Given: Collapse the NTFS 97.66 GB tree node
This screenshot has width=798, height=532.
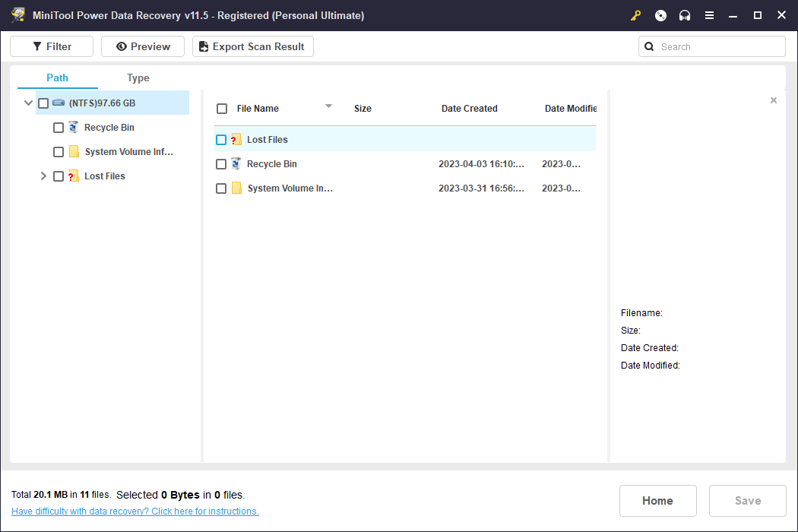Looking at the screenshot, I should pyautogui.click(x=29, y=103).
